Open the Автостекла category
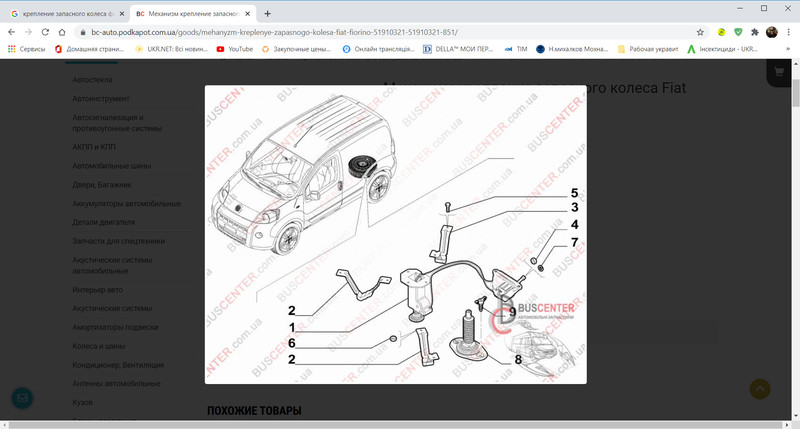 92,80
